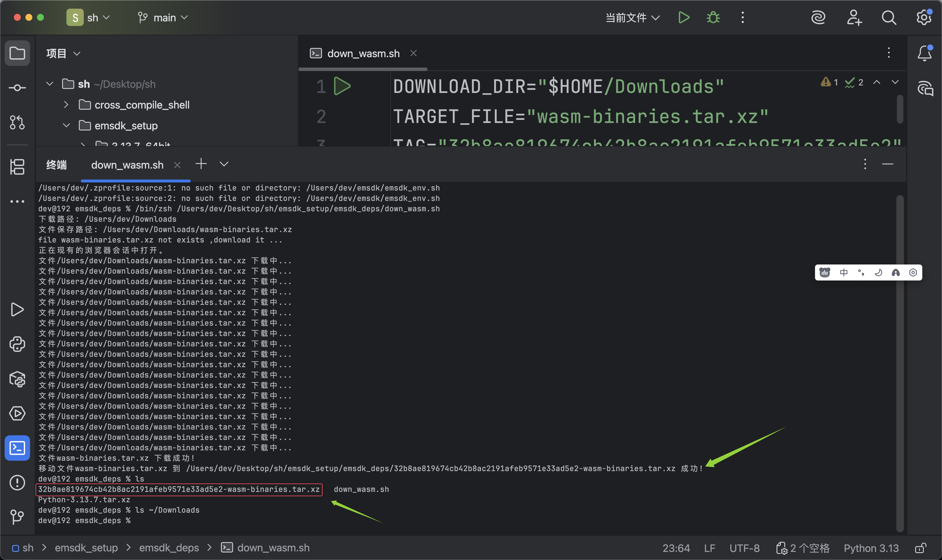Open the Commit tool window icon

17,88
